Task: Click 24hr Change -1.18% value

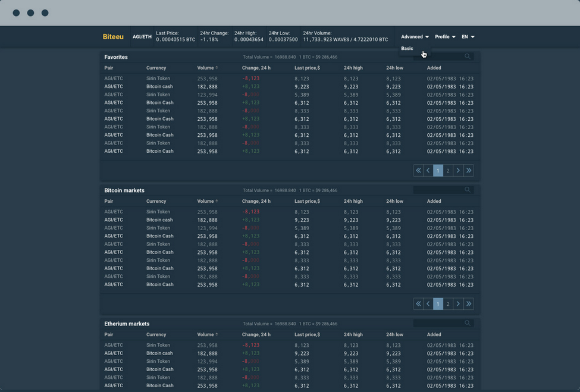Action: point(209,40)
